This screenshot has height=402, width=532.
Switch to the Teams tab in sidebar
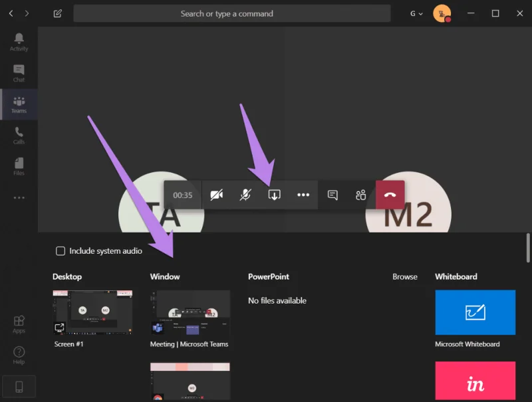click(19, 104)
